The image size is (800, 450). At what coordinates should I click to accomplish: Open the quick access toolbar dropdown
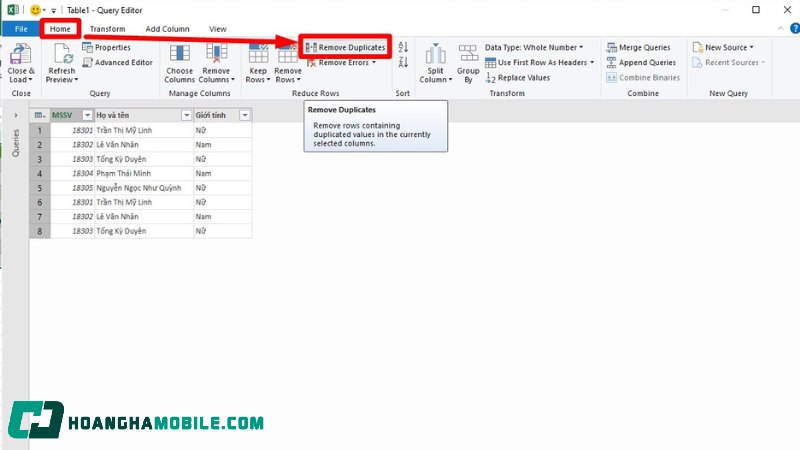tap(54, 10)
